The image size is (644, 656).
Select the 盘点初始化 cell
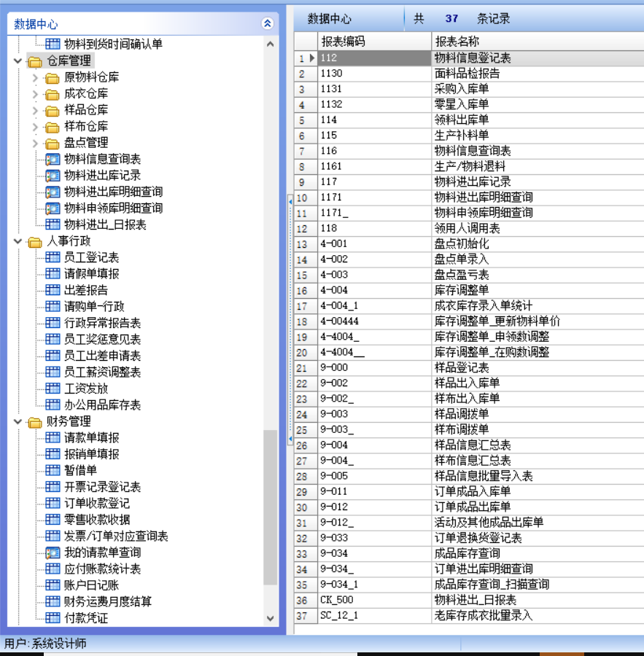(x=538, y=244)
